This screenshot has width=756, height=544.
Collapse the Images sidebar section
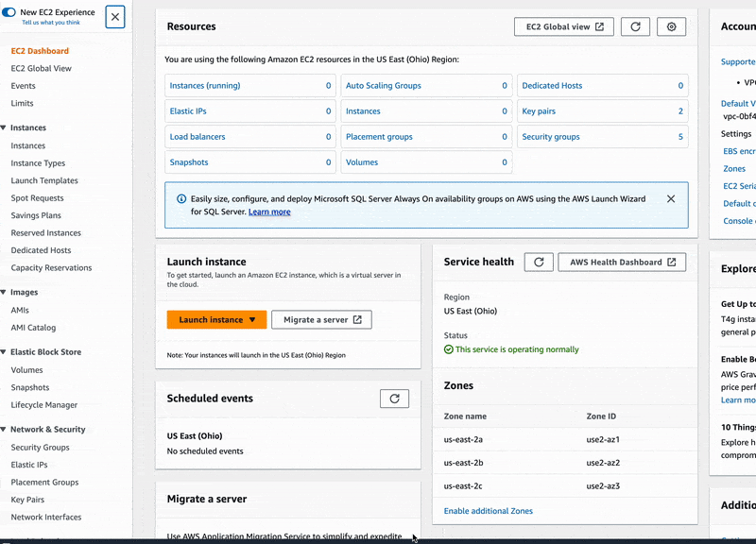pos(4,293)
